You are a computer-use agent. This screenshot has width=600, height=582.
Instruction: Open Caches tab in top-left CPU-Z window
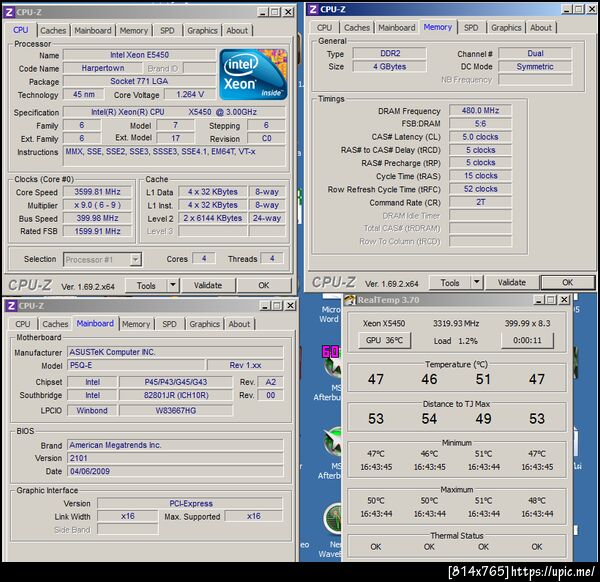point(53,30)
